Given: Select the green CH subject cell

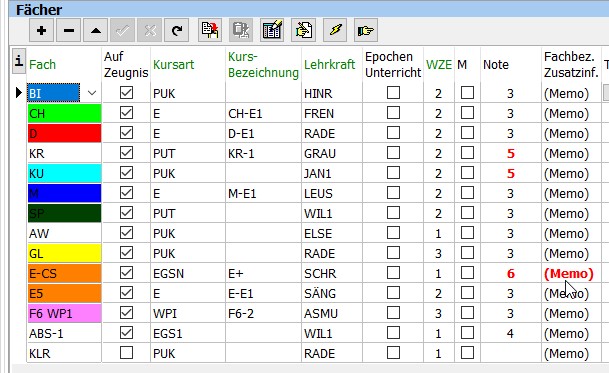Looking at the screenshot, I should point(64,113).
